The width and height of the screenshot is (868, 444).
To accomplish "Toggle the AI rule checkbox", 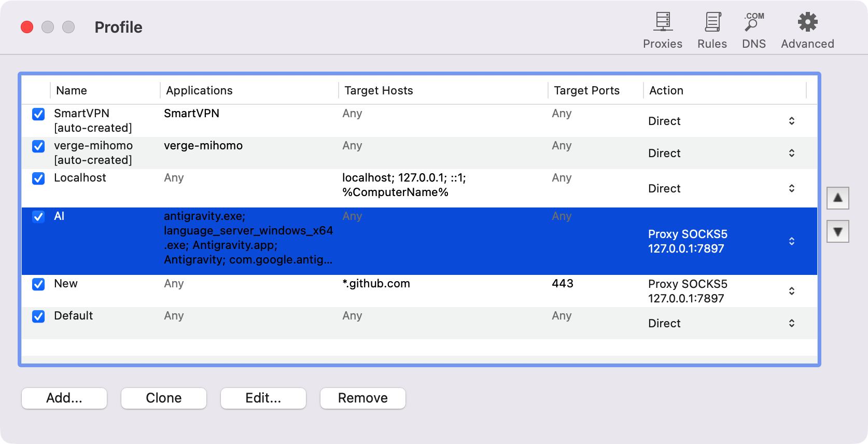I will (38, 217).
